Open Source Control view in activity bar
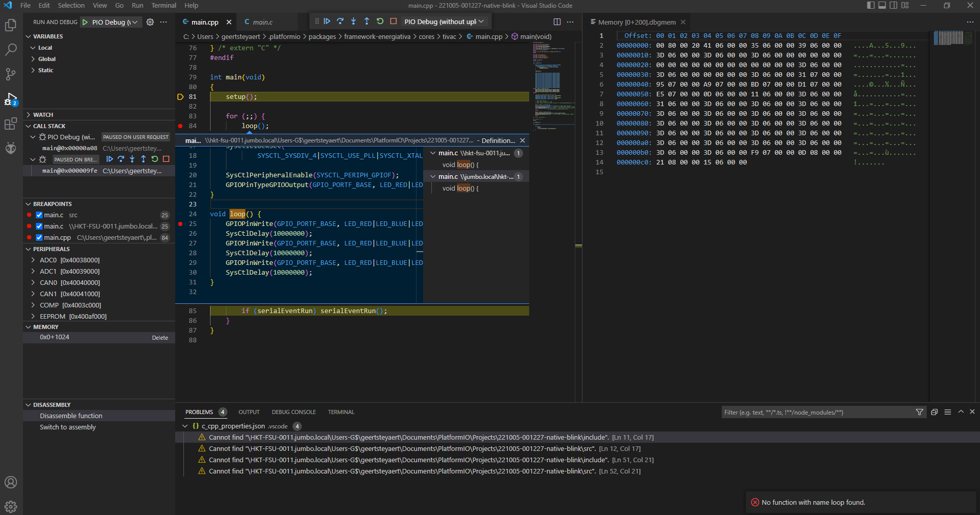The width and height of the screenshot is (980, 515). coord(11,74)
